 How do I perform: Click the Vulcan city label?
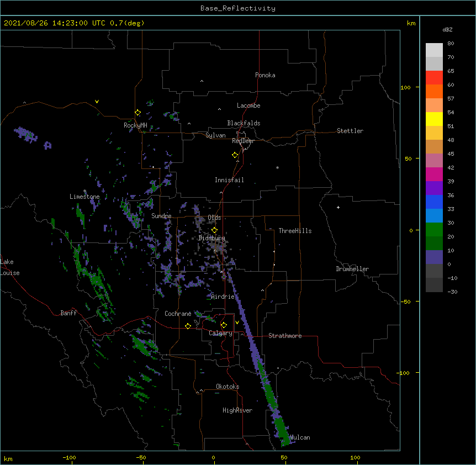(300, 437)
